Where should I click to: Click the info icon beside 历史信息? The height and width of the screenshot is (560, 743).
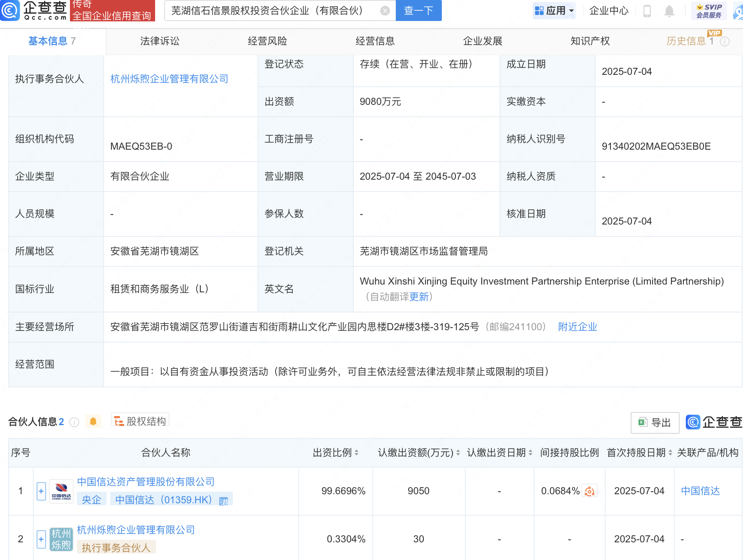pos(725,41)
